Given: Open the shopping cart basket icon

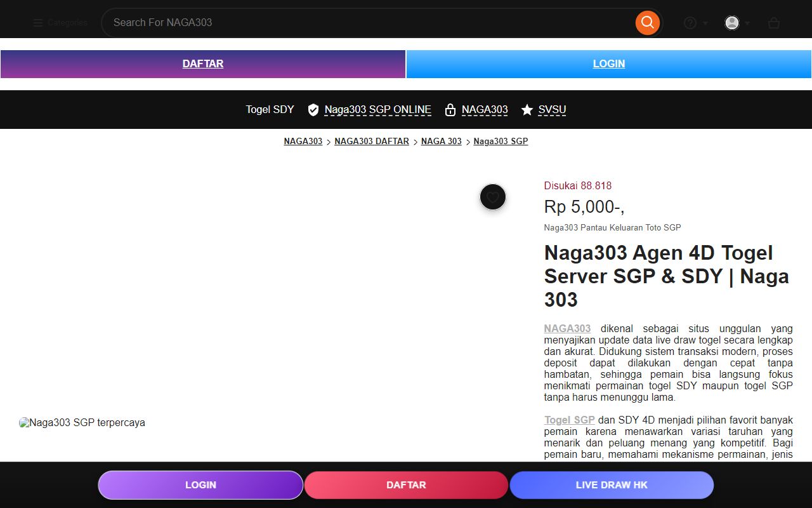Looking at the screenshot, I should (x=773, y=23).
